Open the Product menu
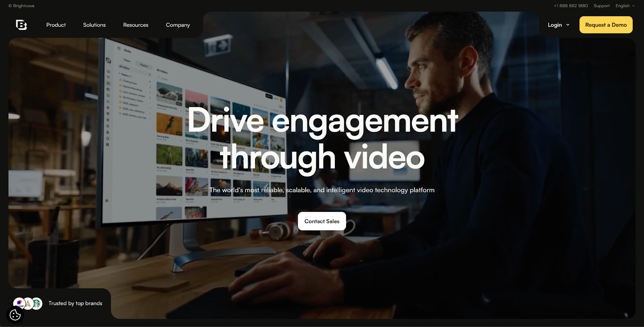Screen dimensions: 644x327 (x=56, y=25)
